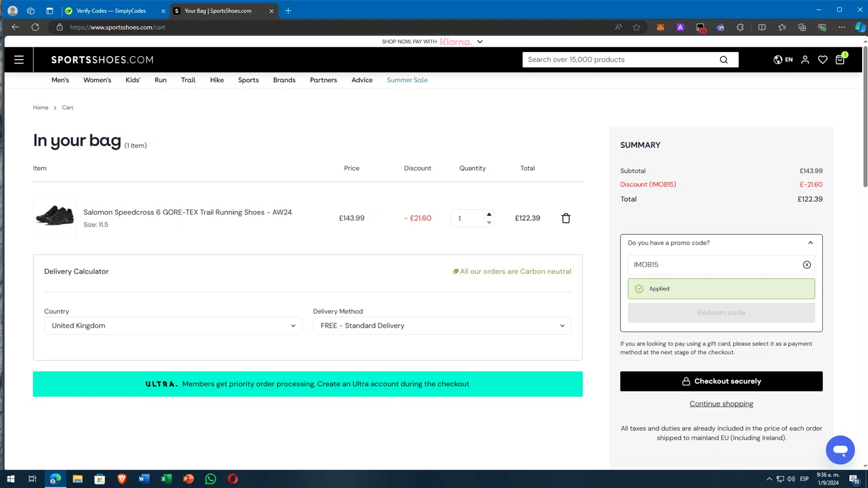Toggle browser split screen icon

click(x=762, y=27)
